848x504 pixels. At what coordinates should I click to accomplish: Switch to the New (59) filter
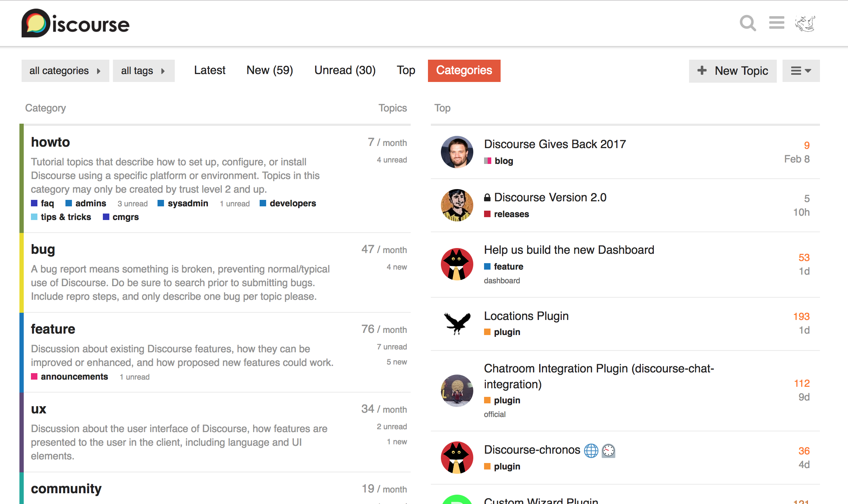269,70
